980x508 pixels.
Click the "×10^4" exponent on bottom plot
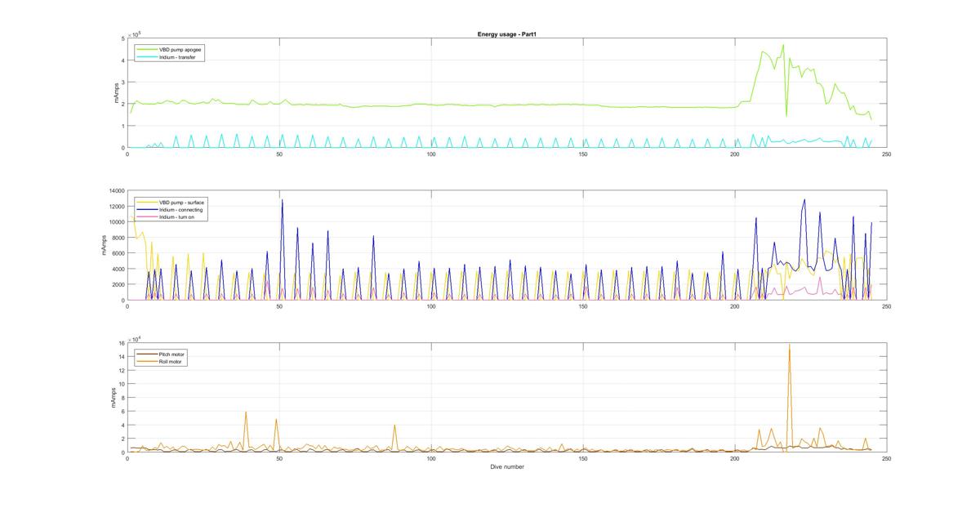pyautogui.click(x=136, y=338)
